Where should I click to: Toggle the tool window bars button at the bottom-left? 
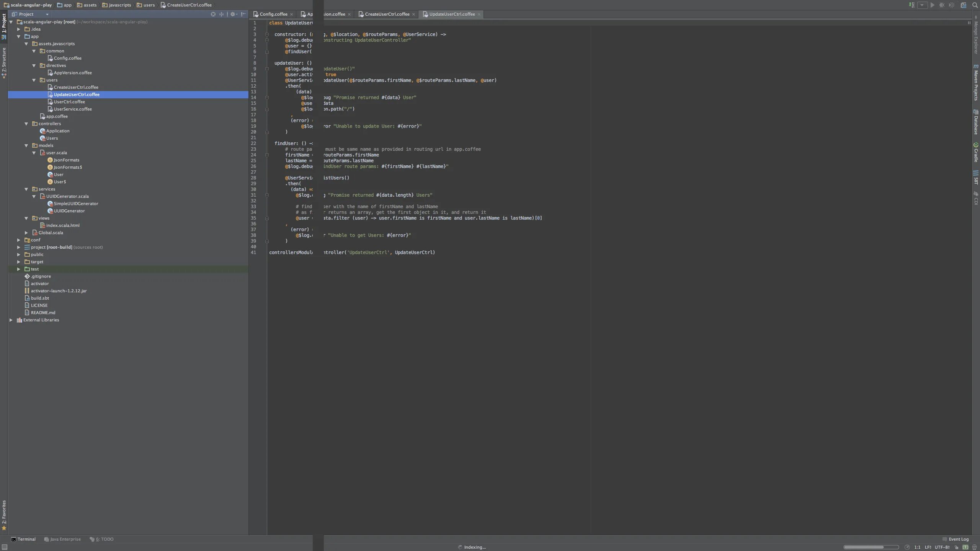point(4,547)
